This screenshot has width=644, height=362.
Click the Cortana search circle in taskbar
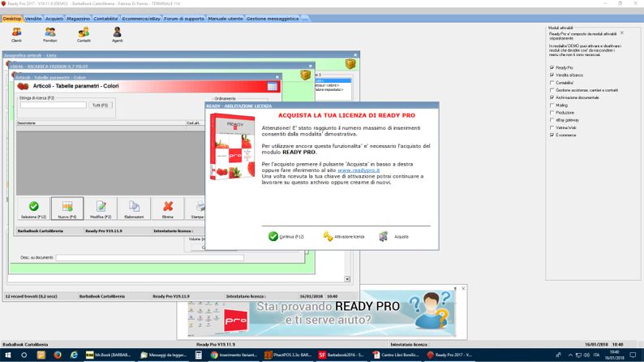click(x=24, y=355)
